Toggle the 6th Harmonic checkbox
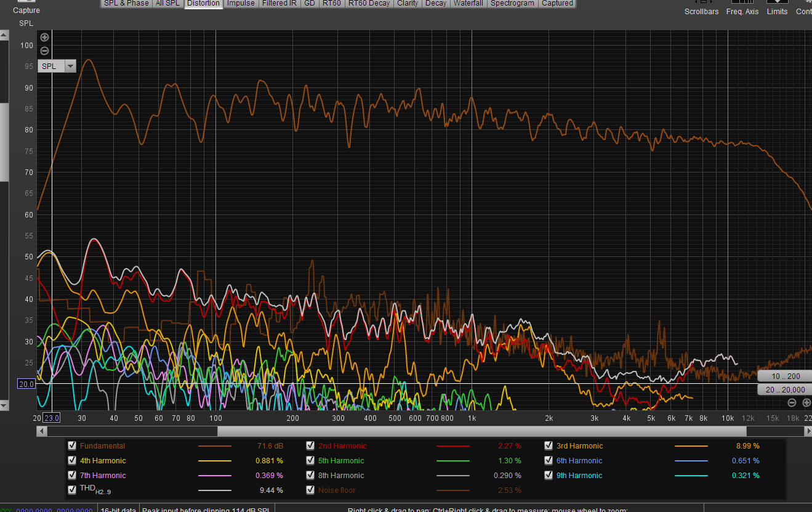 549,460
